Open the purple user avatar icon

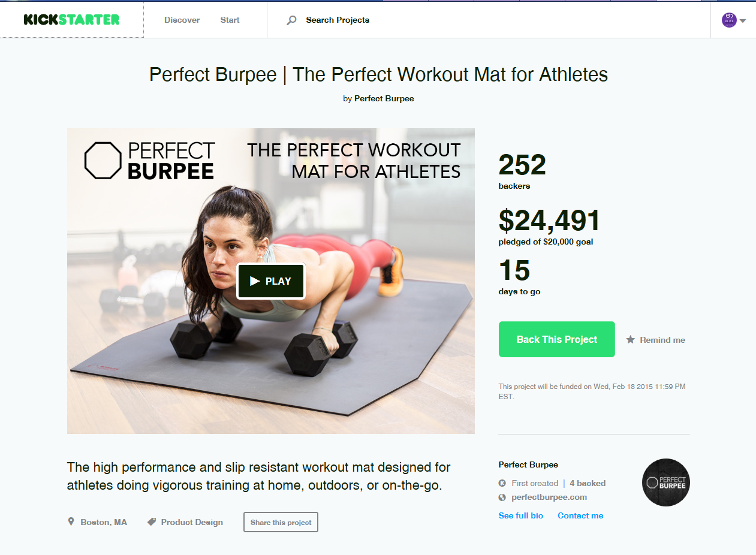click(x=729, y=20)
